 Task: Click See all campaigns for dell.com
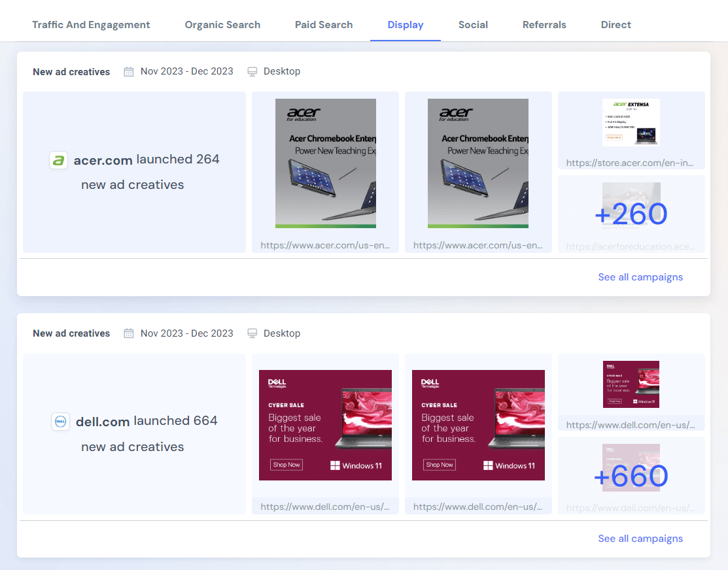point(640,539)
